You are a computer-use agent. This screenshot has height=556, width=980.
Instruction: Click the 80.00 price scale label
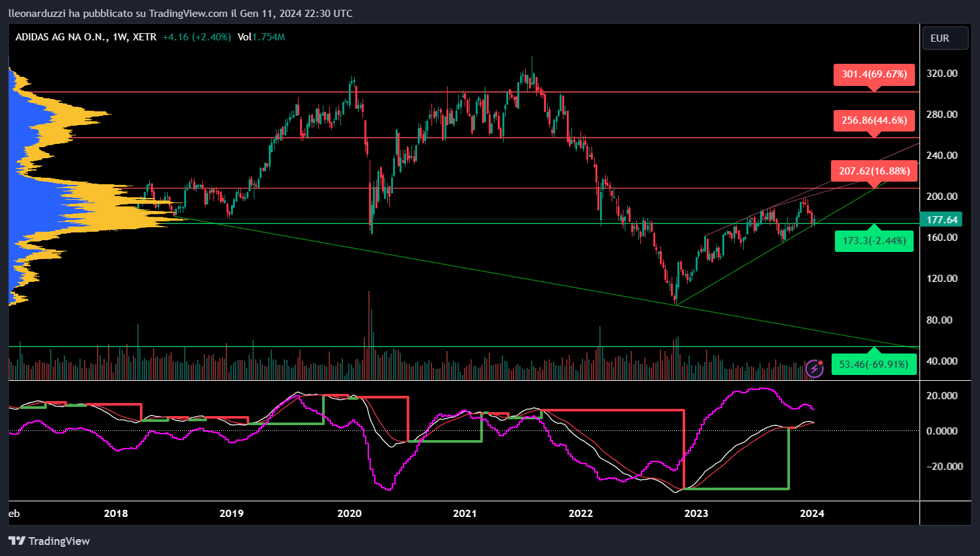pyautogui.click(x=940, y=320)
